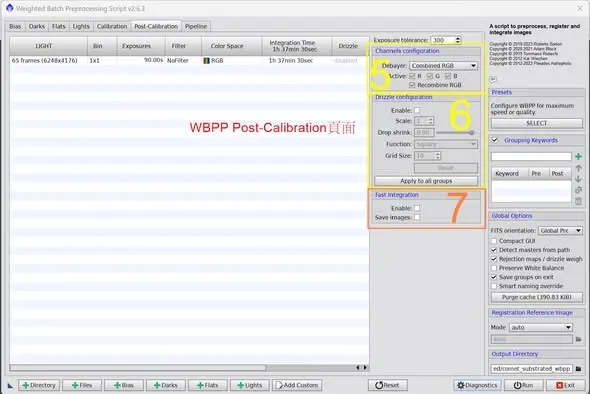Toggle the Grouping Keywords checkbox
Image resolution: width=590 pixels, height=394 pixels.
click(x=495, y=140)
